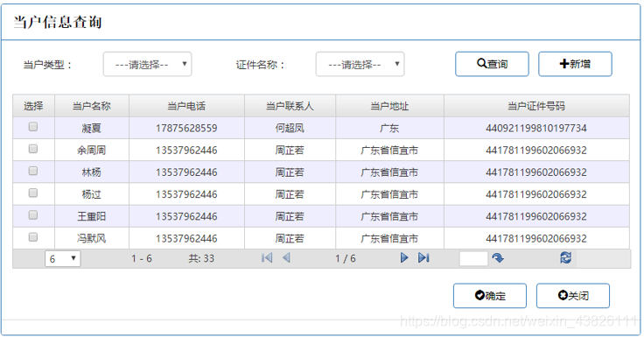The width and height of the screenshot is (644, 337).
Task: Refresh the table with reload icon
Action: click(x=565, y=257)
